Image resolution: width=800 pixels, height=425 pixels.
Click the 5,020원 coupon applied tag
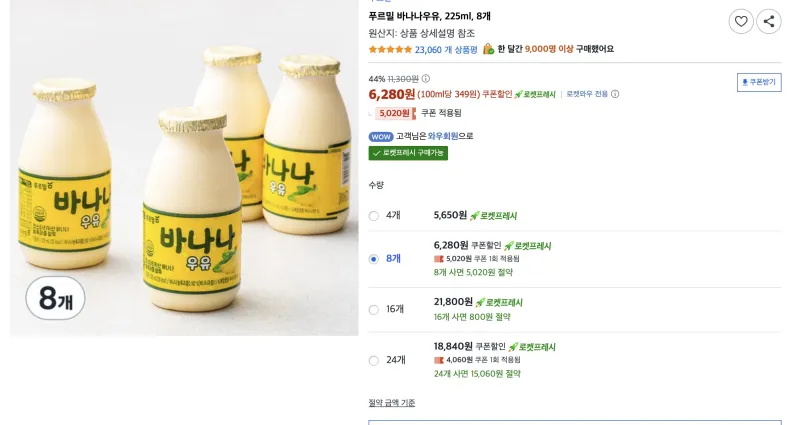point(395,113)
